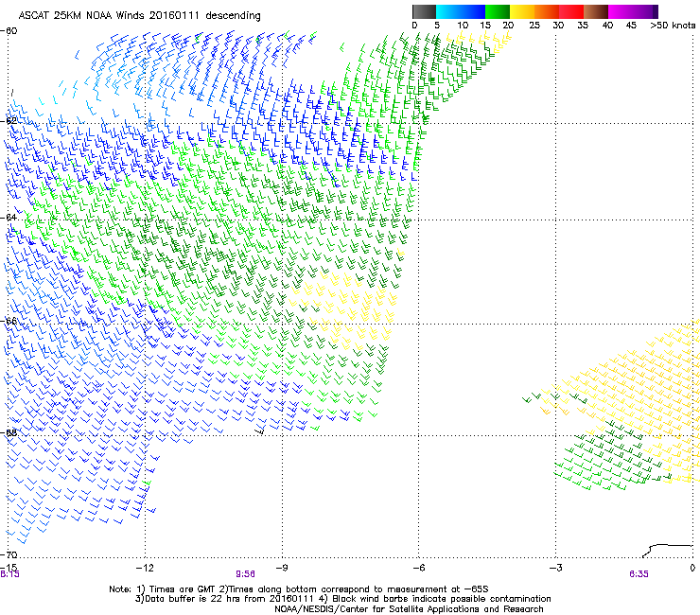Click the gray 0–5 knots legend segment
Screen dimensions: 700x615
424,11
